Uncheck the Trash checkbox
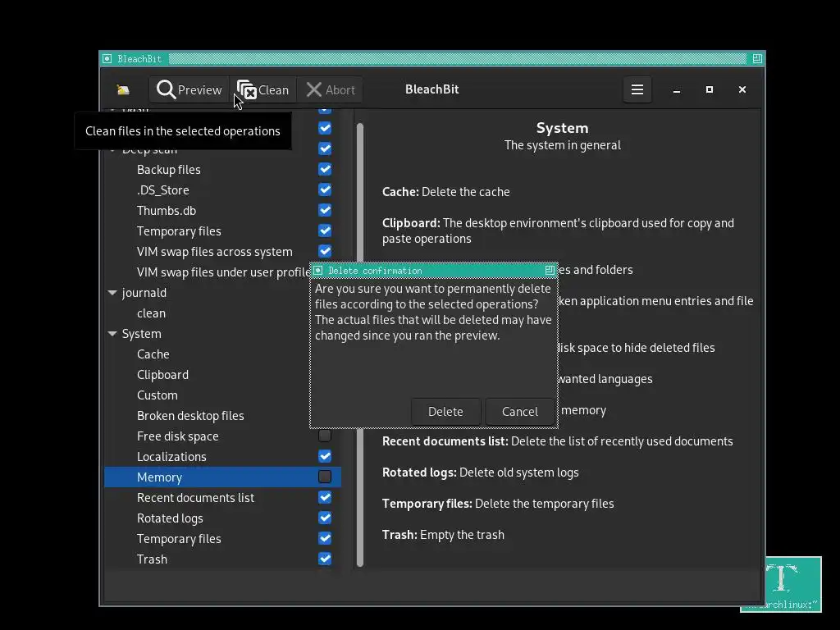840x630 pixels. 325,559
